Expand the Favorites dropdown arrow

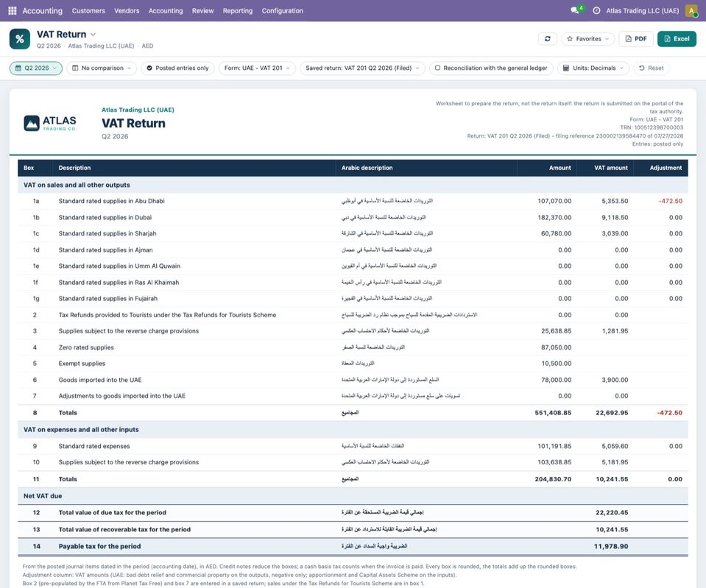[x=607, y=39]
